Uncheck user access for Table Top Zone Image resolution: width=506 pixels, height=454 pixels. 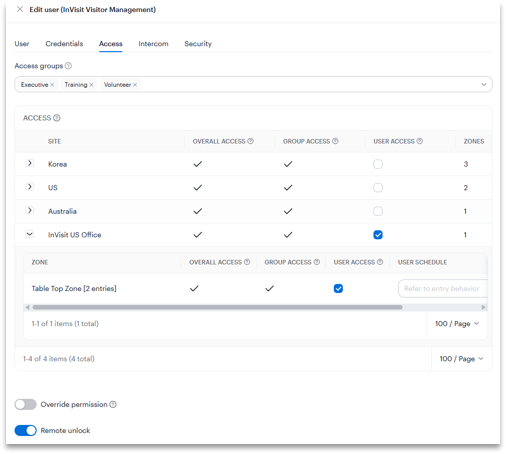coord(338,288)
